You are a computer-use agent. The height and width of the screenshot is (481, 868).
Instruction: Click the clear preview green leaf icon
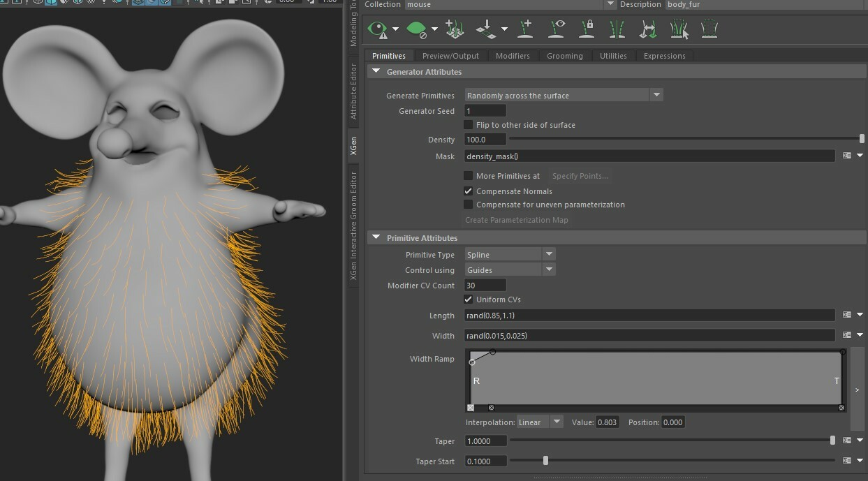point(417,29)
